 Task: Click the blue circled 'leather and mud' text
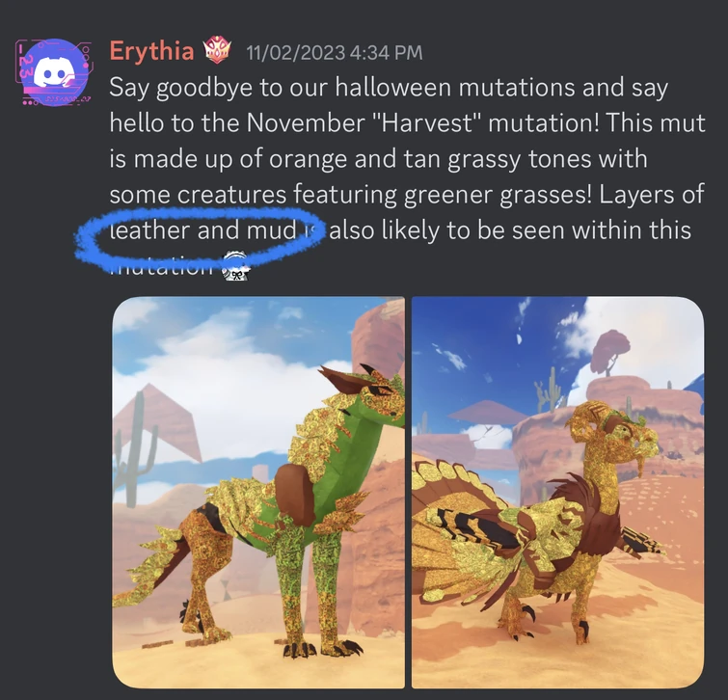202,230
